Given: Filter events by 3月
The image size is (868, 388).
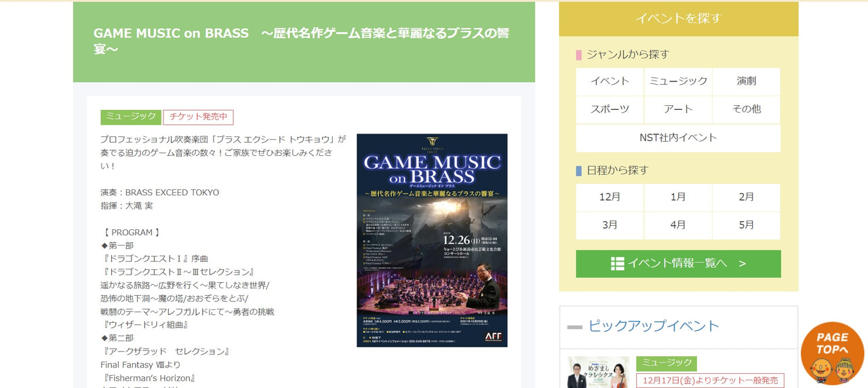Looking at the screenshot, I should tap(610, 226).
